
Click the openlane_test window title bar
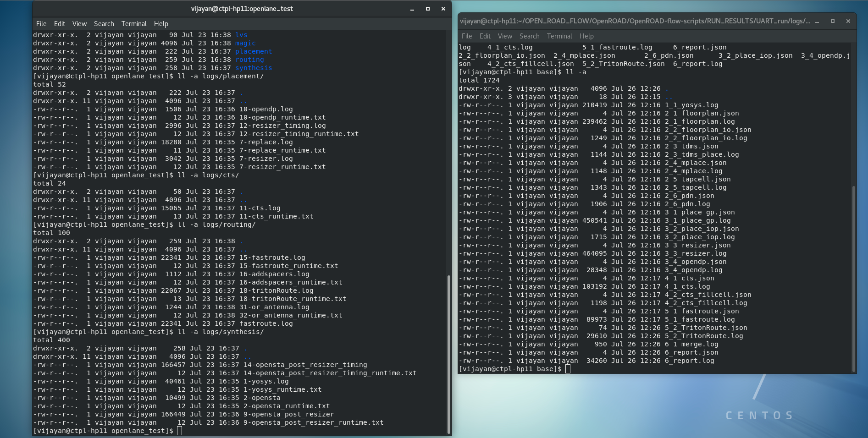[242, 8]
